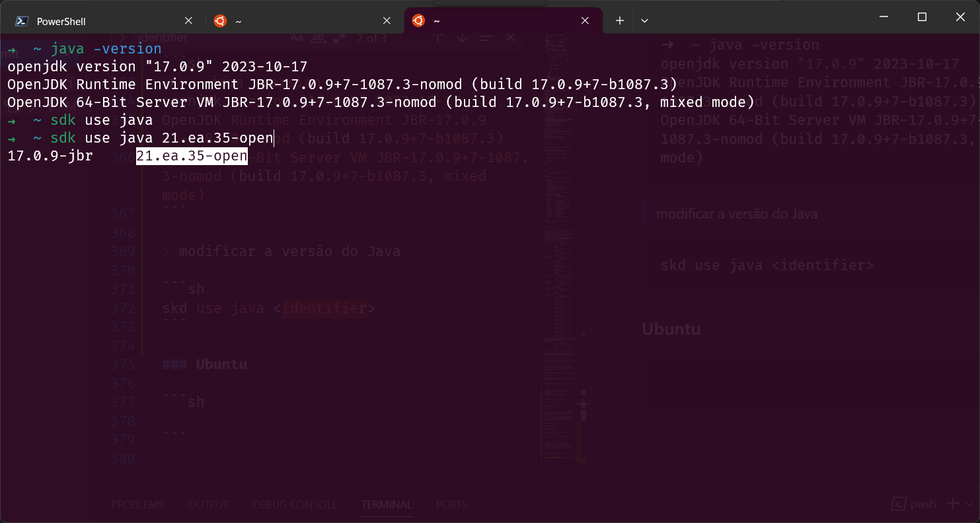Click the 'java -version' command line

click(x=85, y=49)
